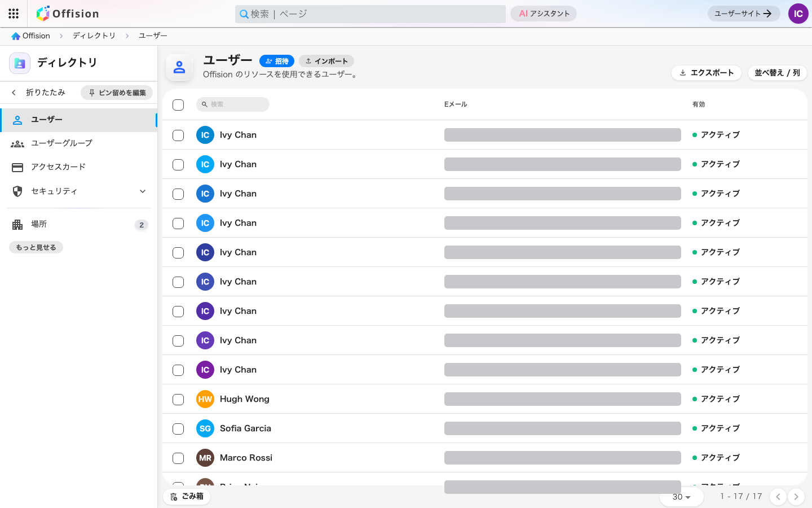Open the ユーザーグループ sidebar item
812x508 pixels.
coord(78,143)
